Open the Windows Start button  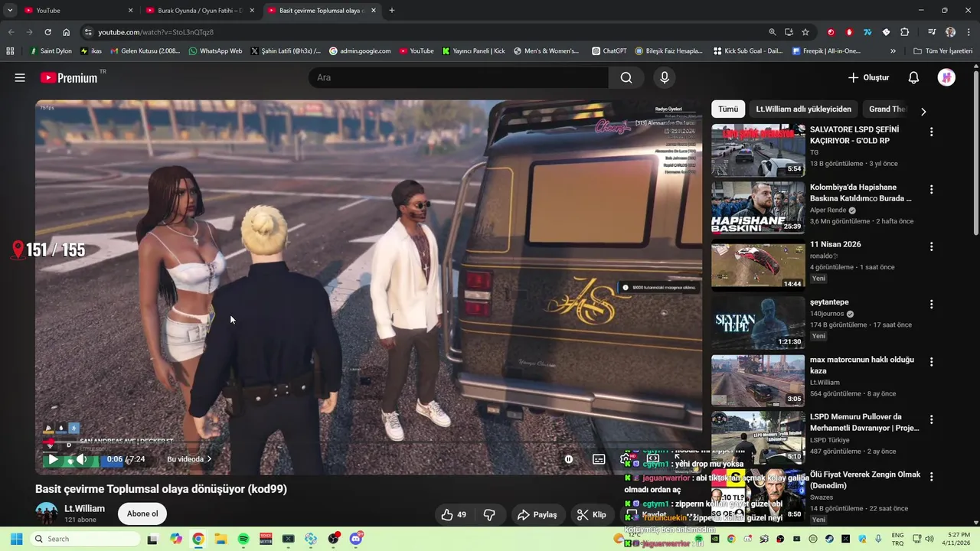point(16,539)
